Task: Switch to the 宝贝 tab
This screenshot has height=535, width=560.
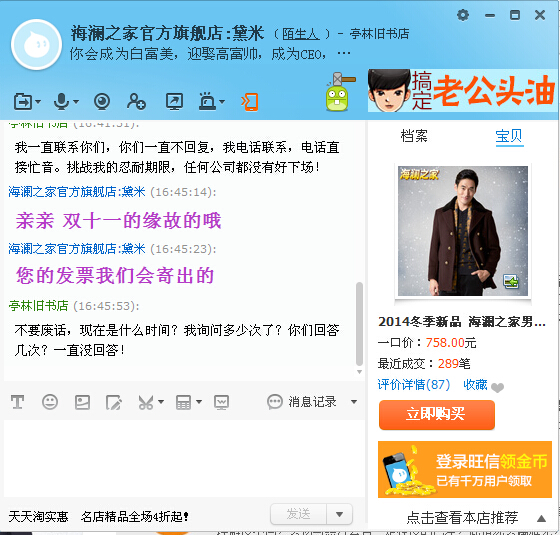Action: [509, 136]
